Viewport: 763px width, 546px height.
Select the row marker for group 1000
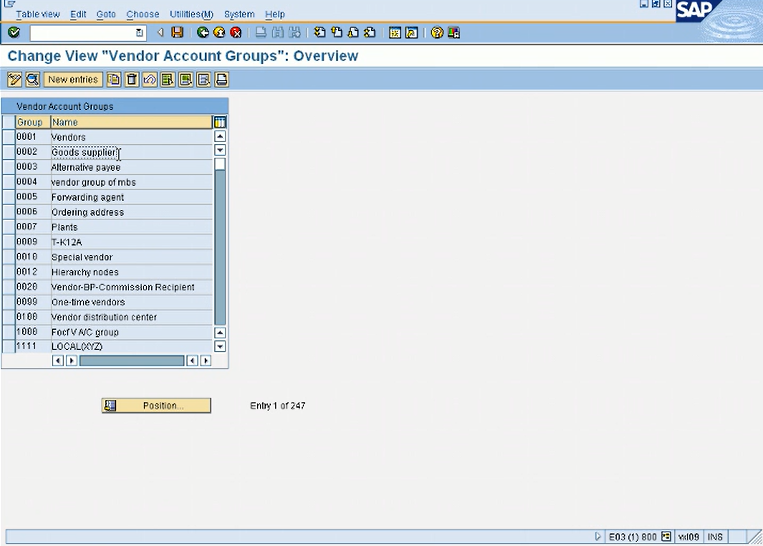click(9, 332)
